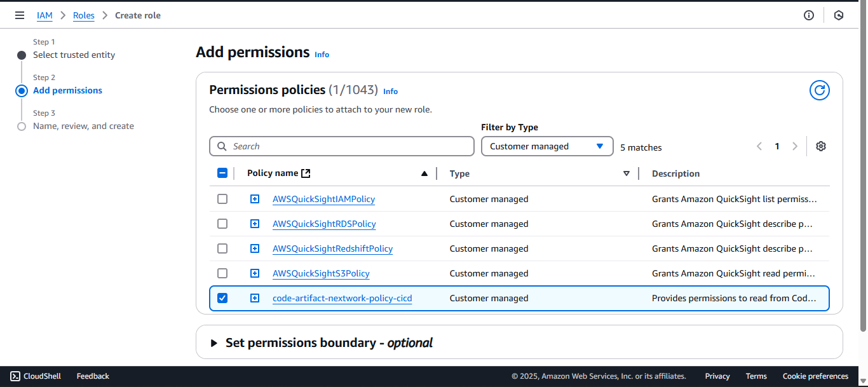Open the AWSQuickSightIAMPolicy link
The width and height of the screenshot is (868, 387).
pos(323,199)
